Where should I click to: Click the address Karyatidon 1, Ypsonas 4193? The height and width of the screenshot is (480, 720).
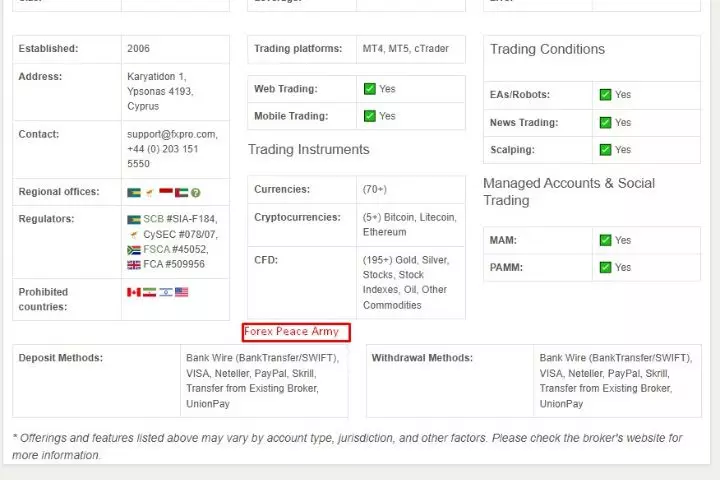coord(160,84)
